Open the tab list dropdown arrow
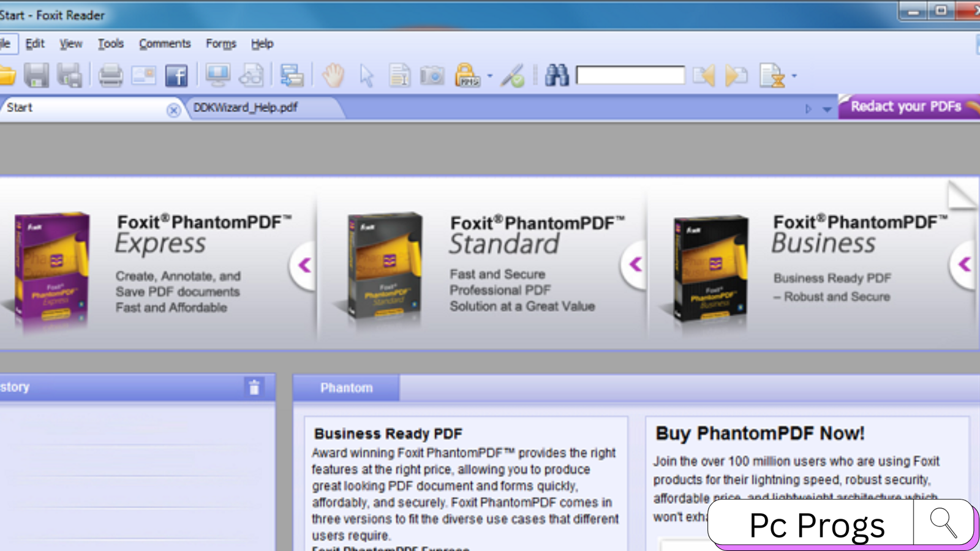The image size is (980, 551). click(x=827, y=110)
